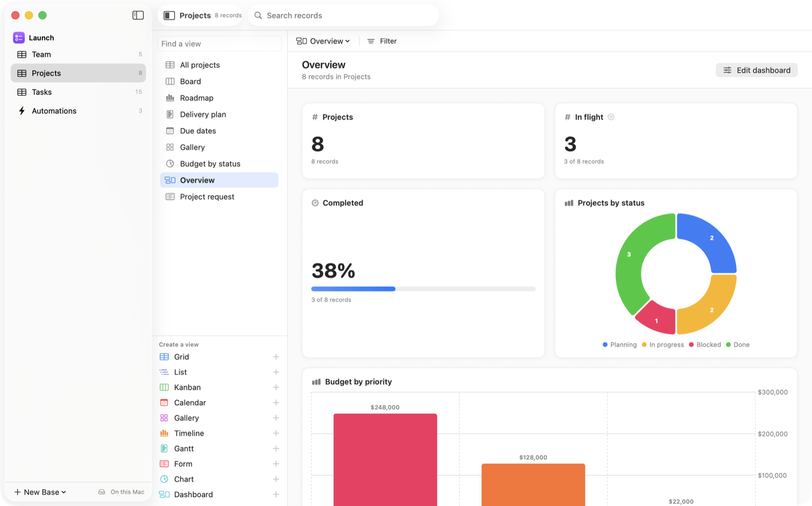Click the Blocked legend color dot
The image size is (812, 506).
[x=691, y=344]
